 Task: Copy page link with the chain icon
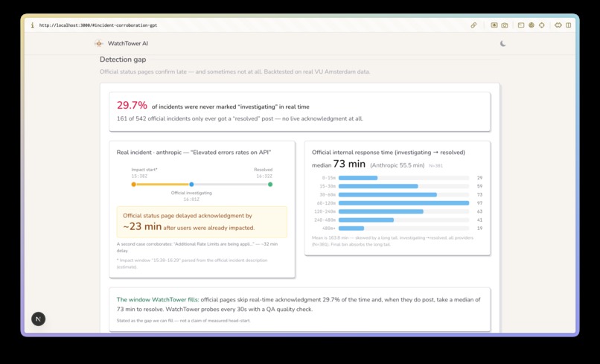tap(473, 25)
